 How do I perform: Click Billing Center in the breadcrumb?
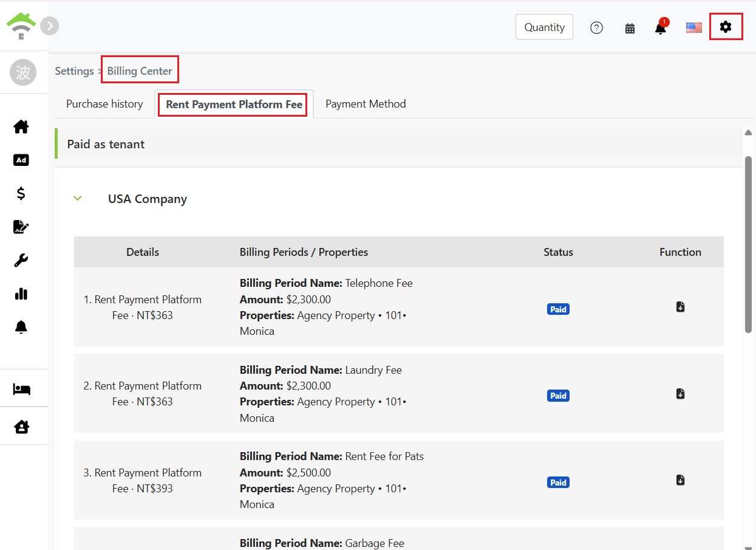pyautogui.click(x=140, y=71)
